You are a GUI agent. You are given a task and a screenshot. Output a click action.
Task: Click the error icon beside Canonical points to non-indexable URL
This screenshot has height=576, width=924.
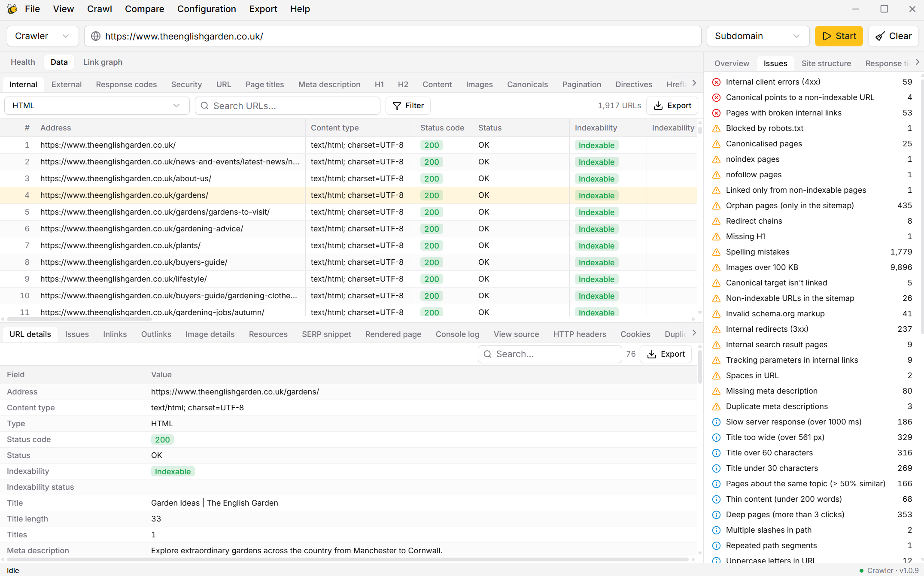click(716, 97)
